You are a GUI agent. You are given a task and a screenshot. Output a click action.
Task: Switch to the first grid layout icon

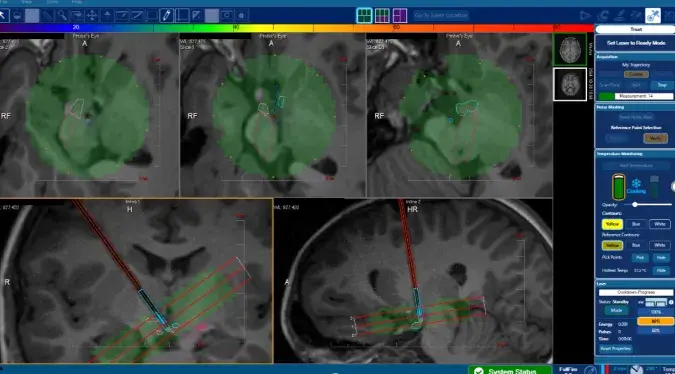[364, 15]
